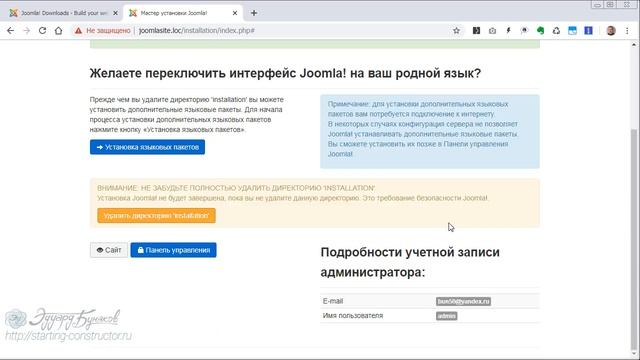640x360 pixels.
Task: Bookmark this page with the star icon
Action: 456,31
